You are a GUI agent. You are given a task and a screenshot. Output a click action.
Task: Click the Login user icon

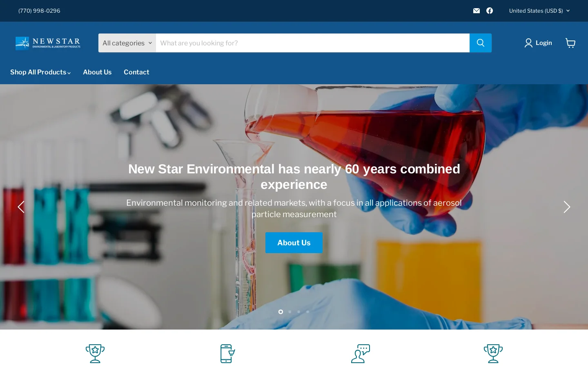coord(528,43)
